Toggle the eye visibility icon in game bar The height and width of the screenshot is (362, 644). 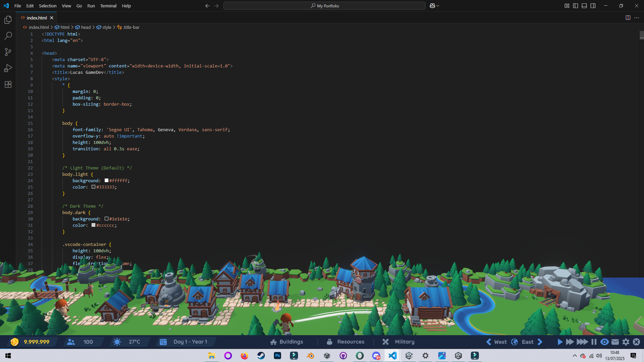(604, 342)
